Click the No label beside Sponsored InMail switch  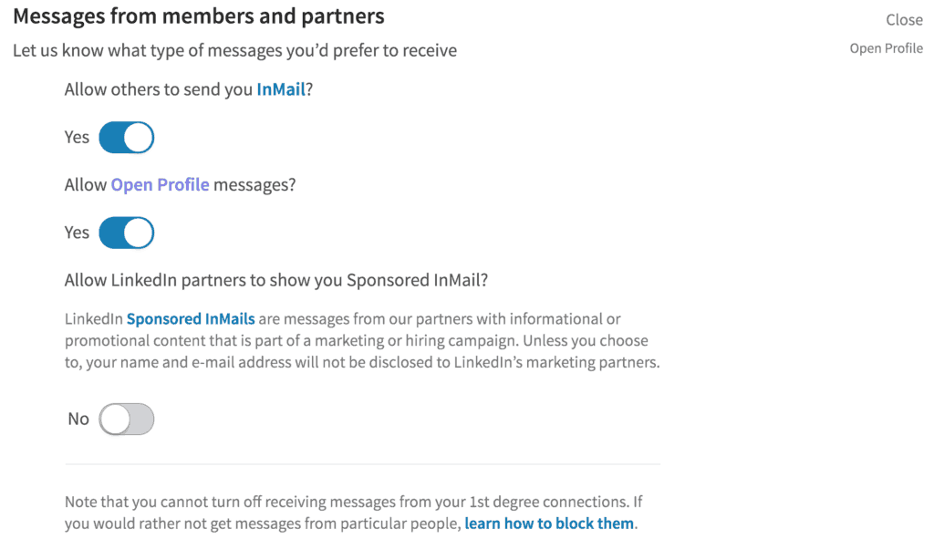tap(78, 419)
